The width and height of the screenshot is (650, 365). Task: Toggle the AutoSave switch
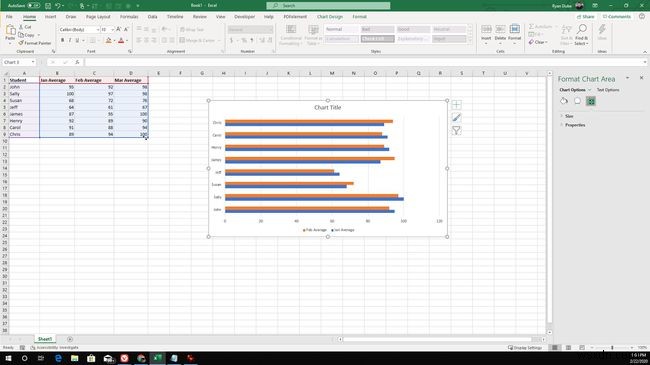point(34,6)
